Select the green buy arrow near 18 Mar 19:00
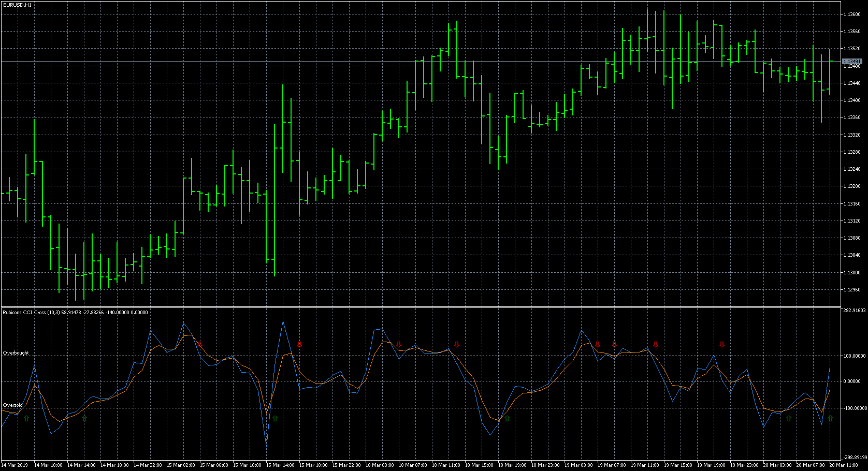 click(x=507, y=418)
